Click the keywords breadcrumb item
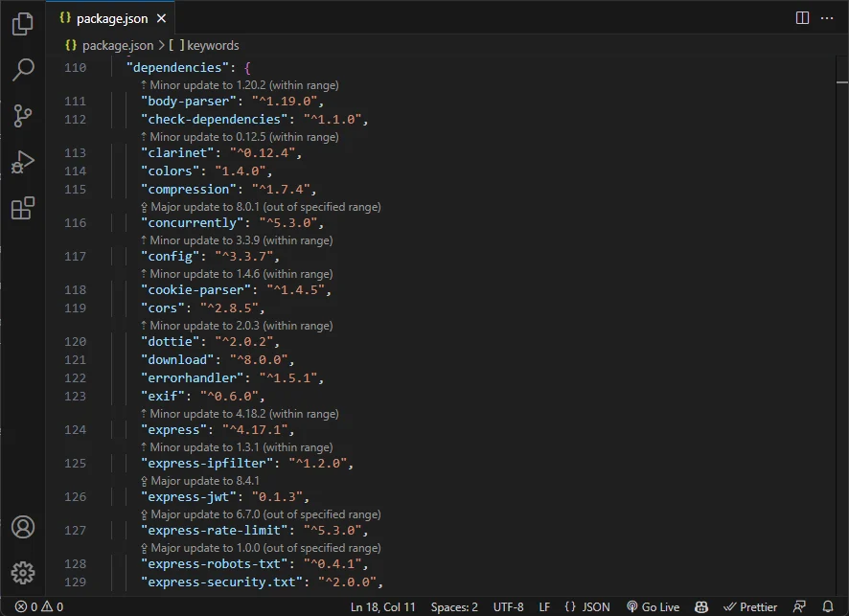 (204, 45)
